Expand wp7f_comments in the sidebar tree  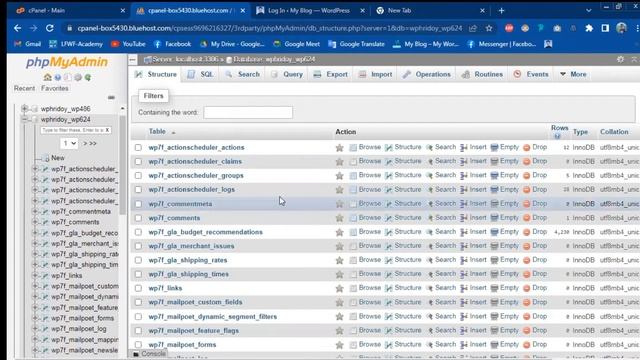click(35, 222)
